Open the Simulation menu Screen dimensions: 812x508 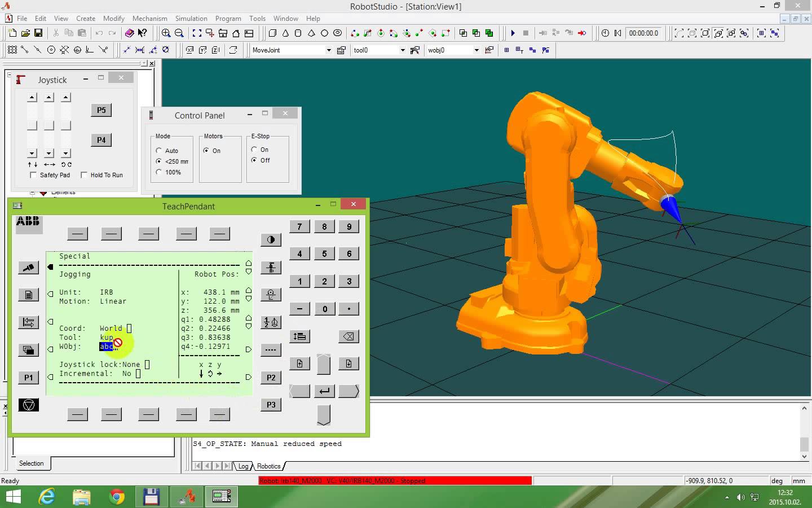click(x=191, y=18)
